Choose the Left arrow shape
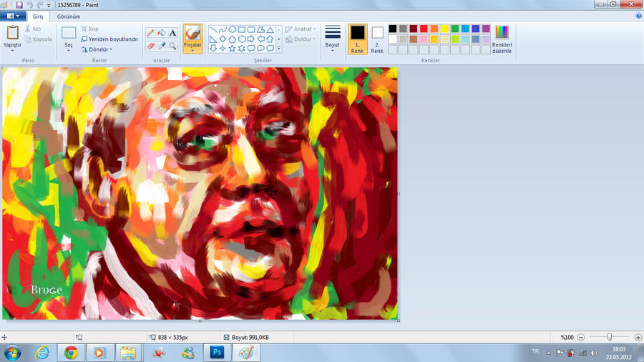 coord(260,39)
